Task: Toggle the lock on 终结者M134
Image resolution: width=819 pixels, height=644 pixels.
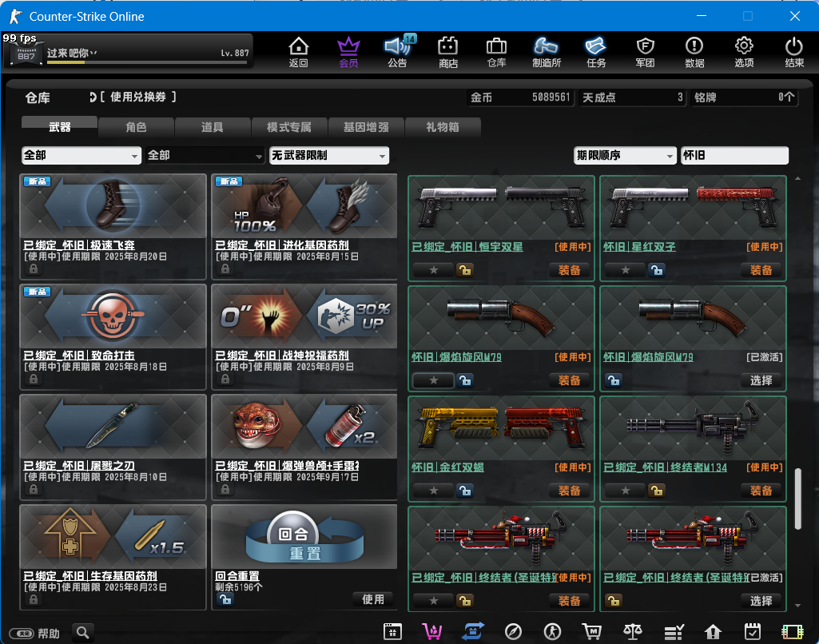Action: click(x=656, y=491)
